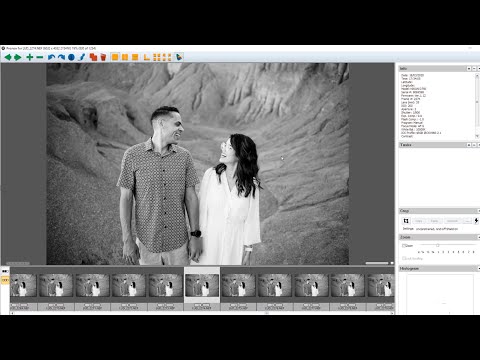480x360 pixels.
Task: Adjust the zoom slider handle in Zoom panel
Action: (438, 245)
